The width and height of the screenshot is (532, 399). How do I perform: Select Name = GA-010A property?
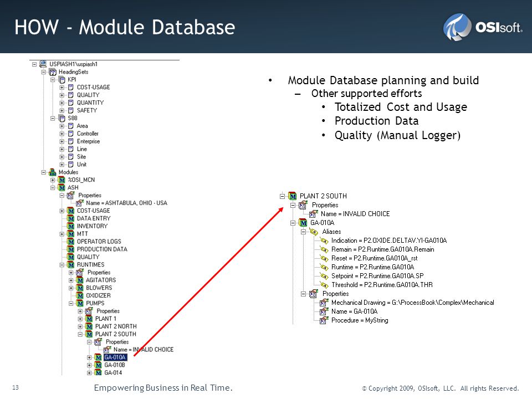coord(355,311)
